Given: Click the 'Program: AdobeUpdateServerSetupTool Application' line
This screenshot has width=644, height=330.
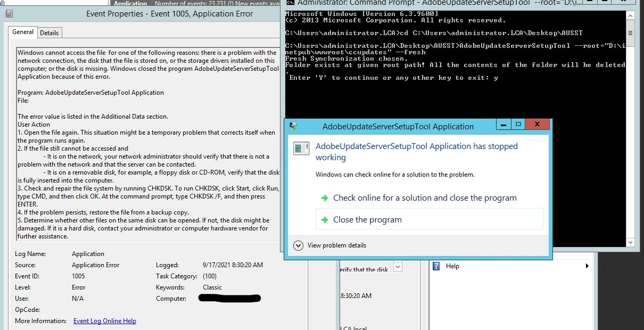Looking at the screenshot, I should tap(90, 93).
